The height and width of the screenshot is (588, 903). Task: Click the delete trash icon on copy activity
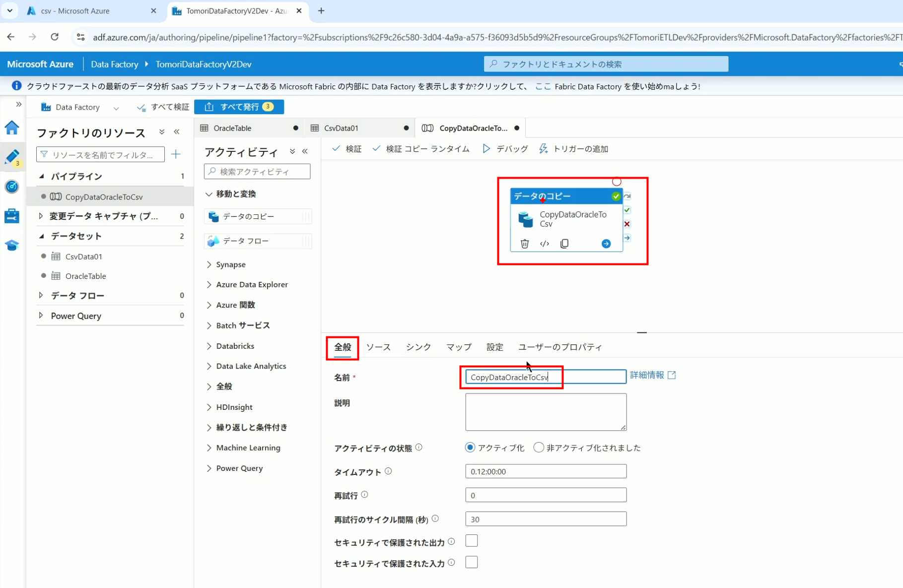pyautogui.click(x=524, y=244)
